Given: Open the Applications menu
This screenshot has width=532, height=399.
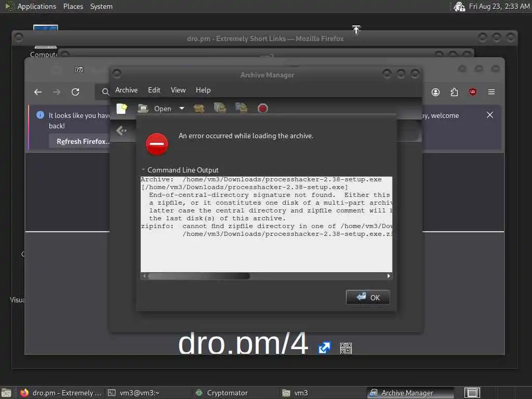Looking at the screenshot, I should coord(37,6).
